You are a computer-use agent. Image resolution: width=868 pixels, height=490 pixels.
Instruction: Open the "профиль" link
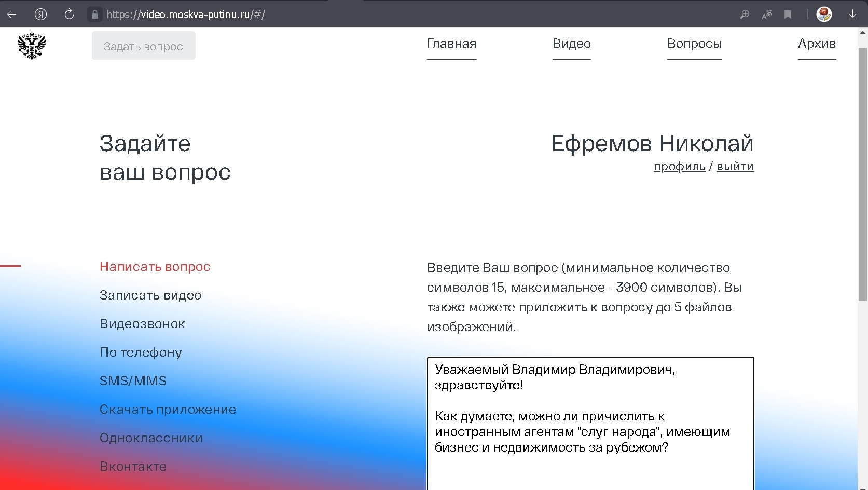(x=679, y=167)
